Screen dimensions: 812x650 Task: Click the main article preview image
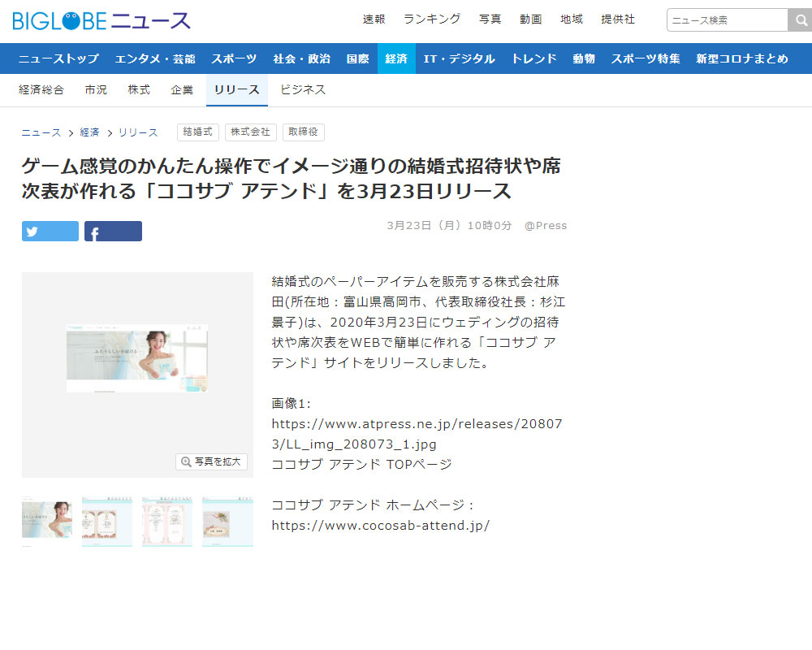click(137, 358)
